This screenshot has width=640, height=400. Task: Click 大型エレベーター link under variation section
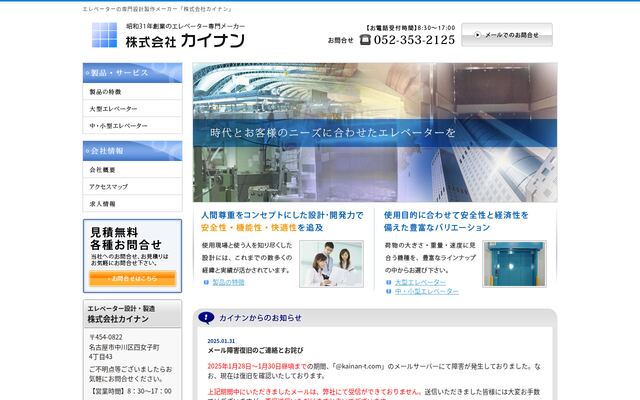point(420,282)
